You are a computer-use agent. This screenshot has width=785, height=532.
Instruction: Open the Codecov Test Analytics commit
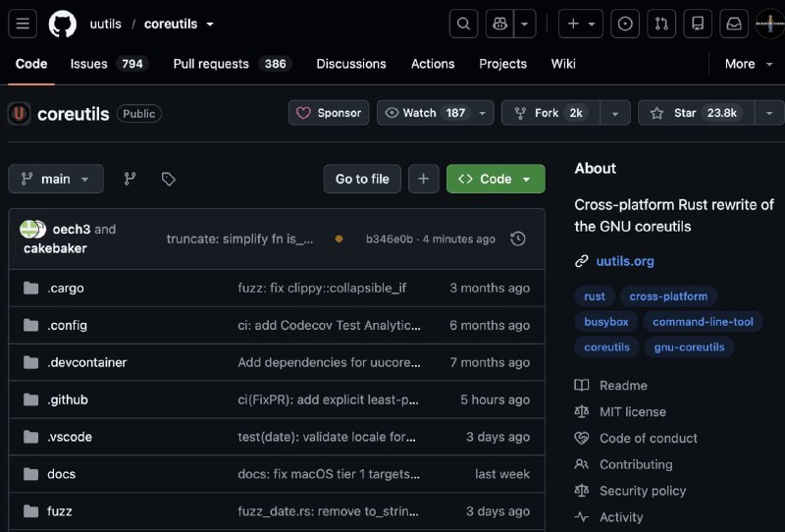pyautogui.click(x=329, y=325)
